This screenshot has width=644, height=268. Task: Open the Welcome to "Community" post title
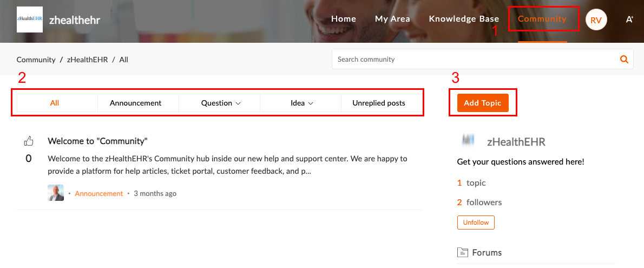click(x=98, y=141)
